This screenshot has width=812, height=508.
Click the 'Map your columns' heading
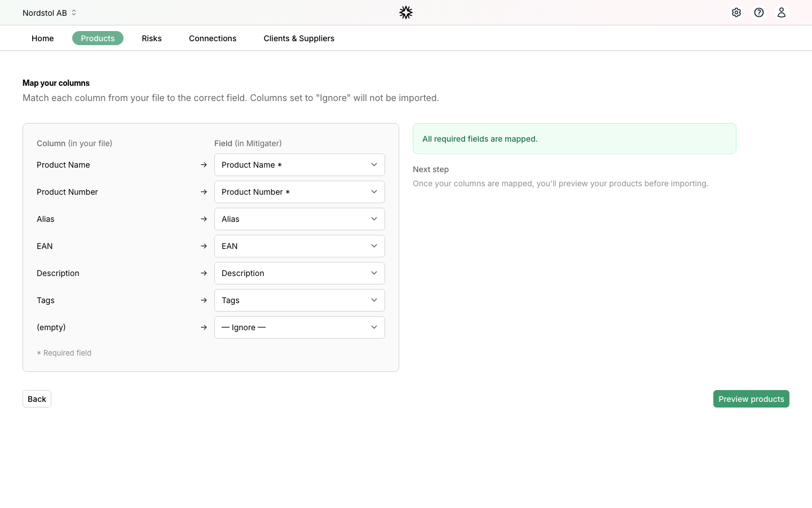pos(56,83)
